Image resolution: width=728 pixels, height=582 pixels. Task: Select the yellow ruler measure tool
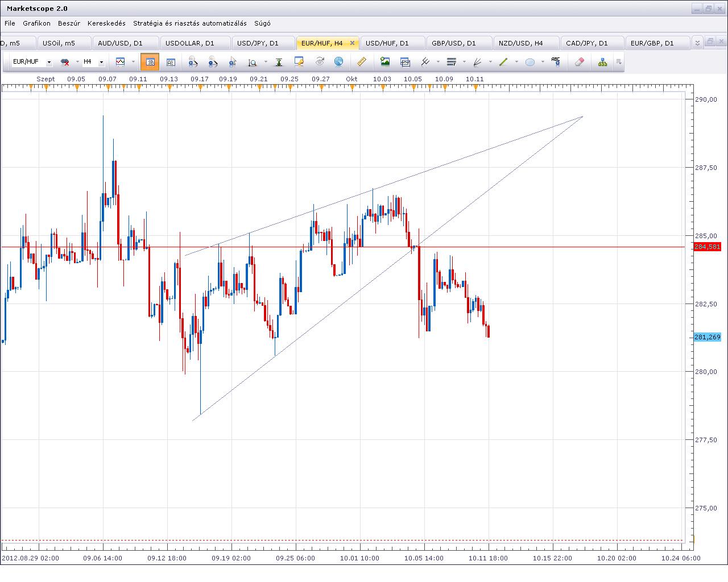coord(362,61)
